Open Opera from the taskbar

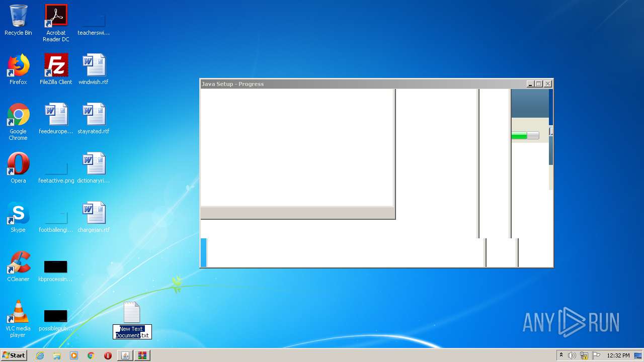tap(108, 355)
